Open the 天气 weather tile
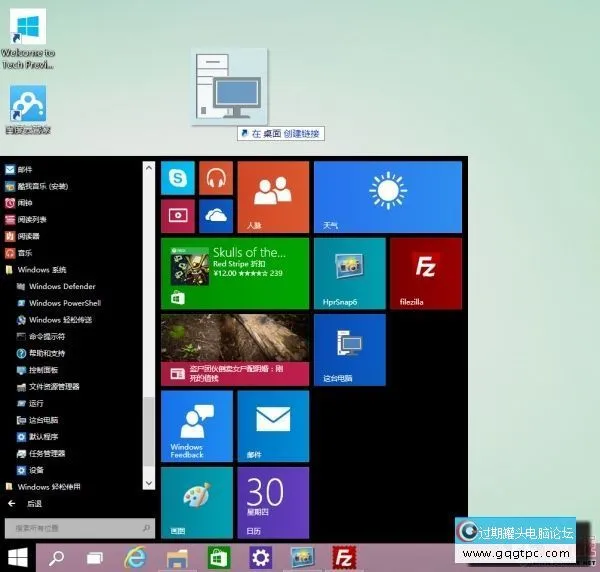The image size is (600, 572). (x=387, y=196)
